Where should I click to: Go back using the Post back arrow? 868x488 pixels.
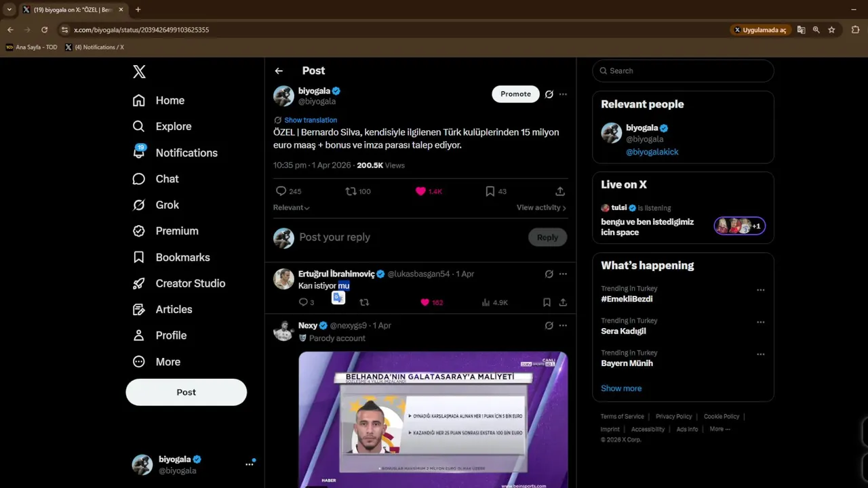[279, 70]
